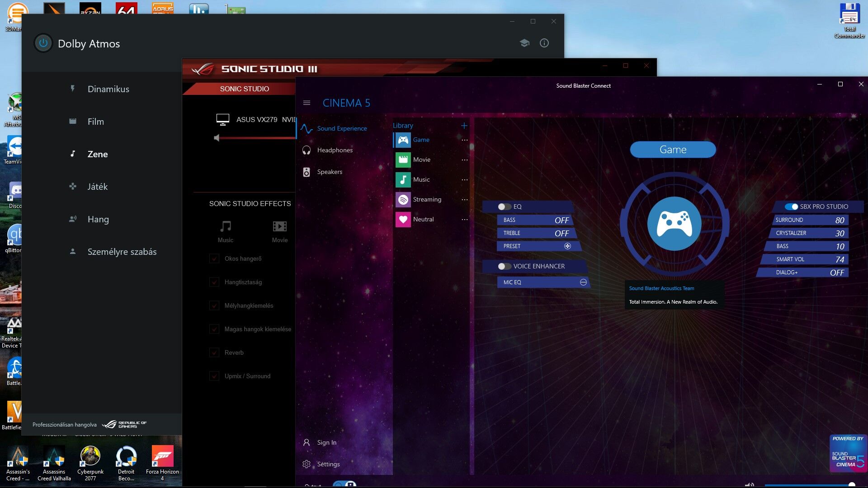868x488 pixels.
Task: Open Személyre szabás in Dolby Atmos
Action: (122, 252)
